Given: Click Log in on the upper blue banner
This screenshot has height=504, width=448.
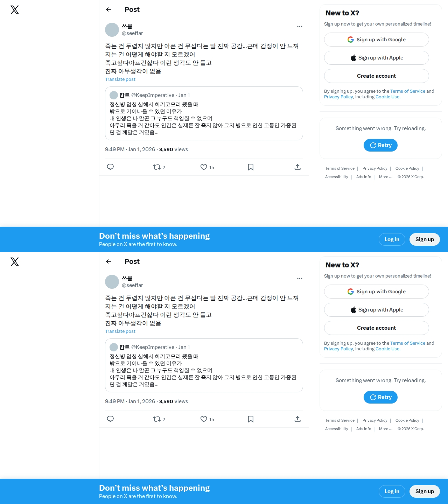Looking at the screenshot, I should (392, 239).
